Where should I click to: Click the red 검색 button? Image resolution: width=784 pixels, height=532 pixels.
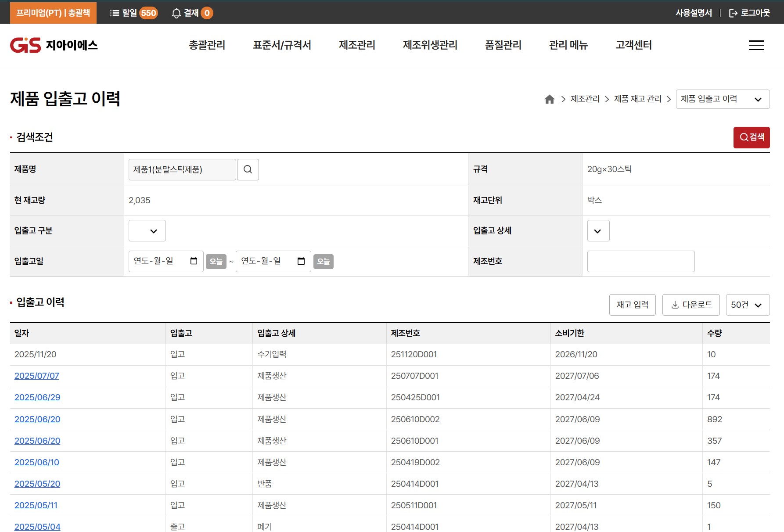pyautogui.click(x=751, y=137)
